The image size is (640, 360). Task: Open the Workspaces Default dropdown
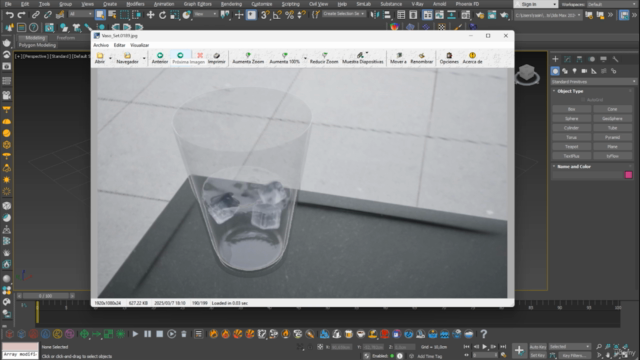pyautogui.click(x=611, y=4)
